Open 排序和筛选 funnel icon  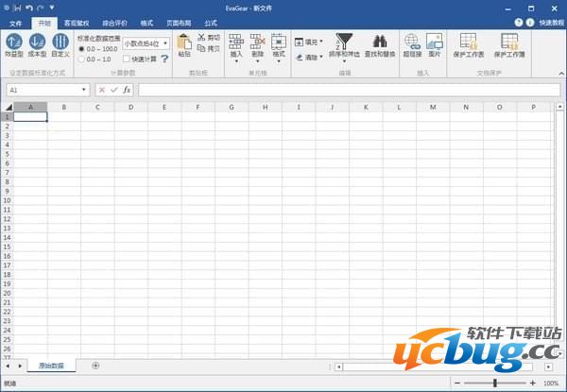click(x=345, y=42)
